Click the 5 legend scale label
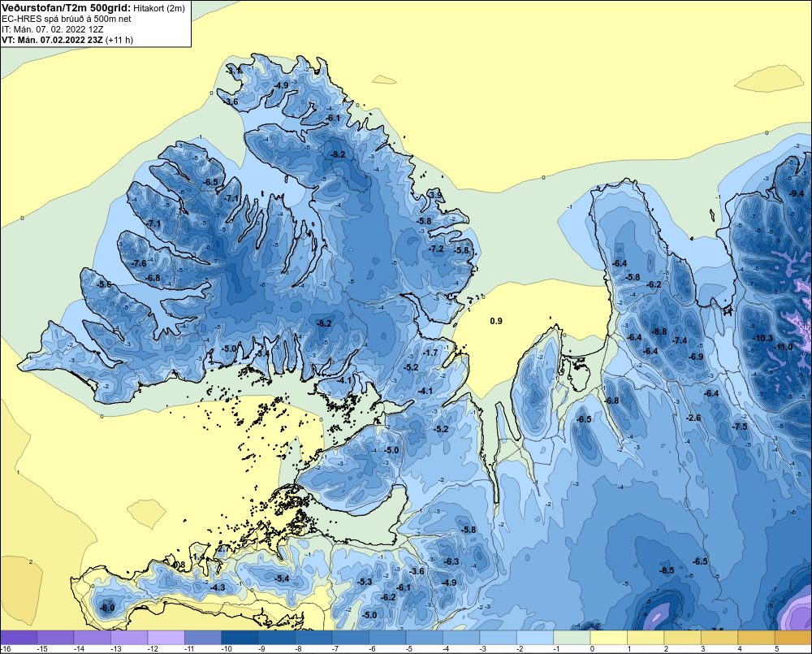This screenshot has width=812, height=654. point(777,649)
